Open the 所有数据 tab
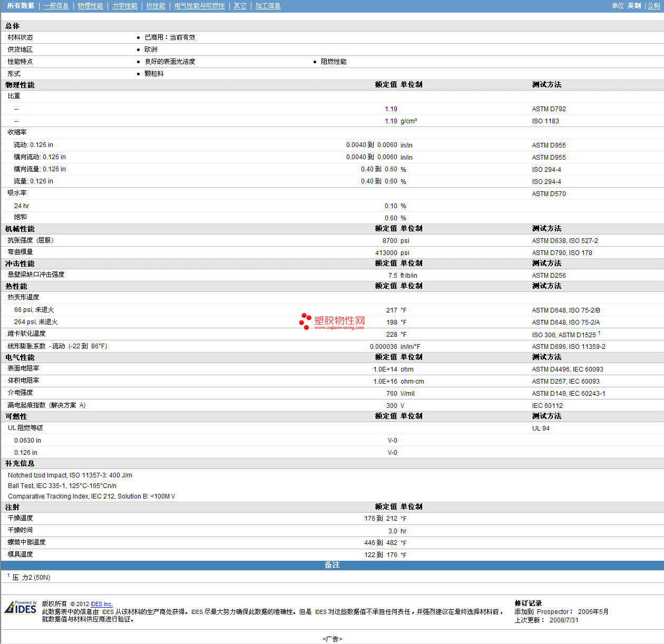This screenshot has width=664, height=644. 21,6
